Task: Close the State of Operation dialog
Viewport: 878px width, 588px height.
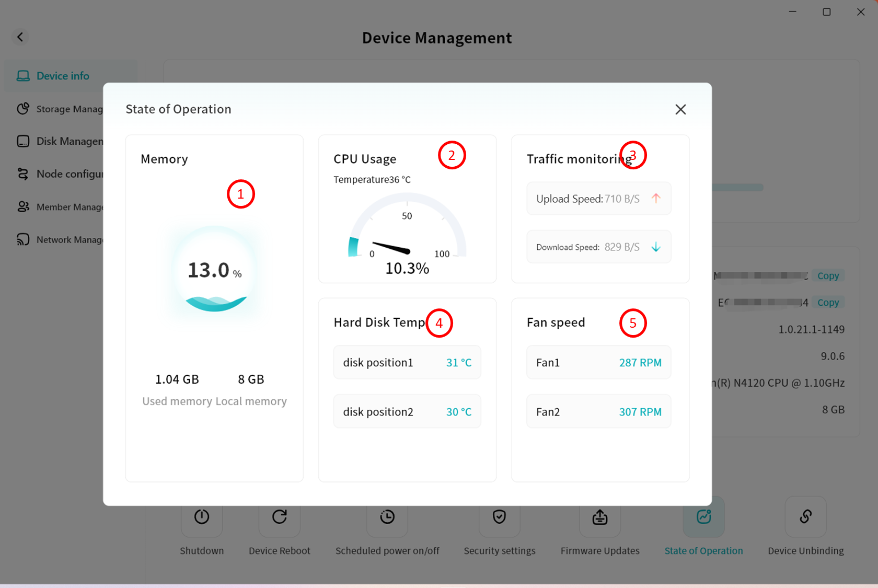Action: coord(680,109)
